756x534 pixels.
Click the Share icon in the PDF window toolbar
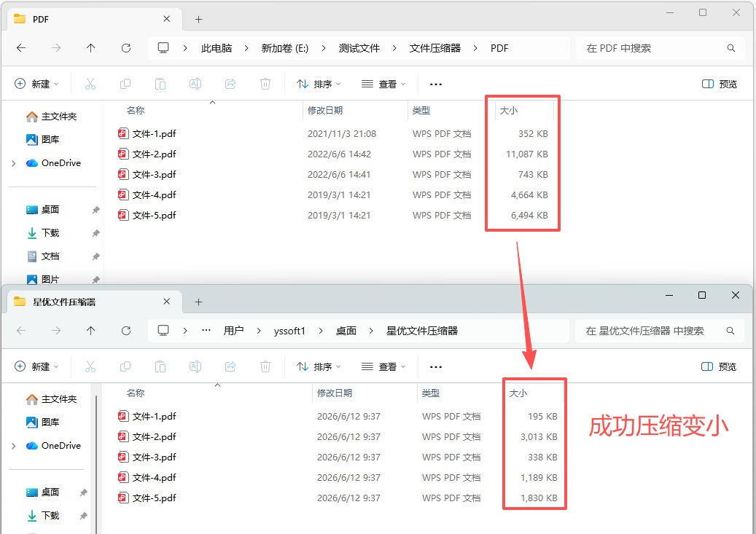pyautogui.click(x=230, y=84)
